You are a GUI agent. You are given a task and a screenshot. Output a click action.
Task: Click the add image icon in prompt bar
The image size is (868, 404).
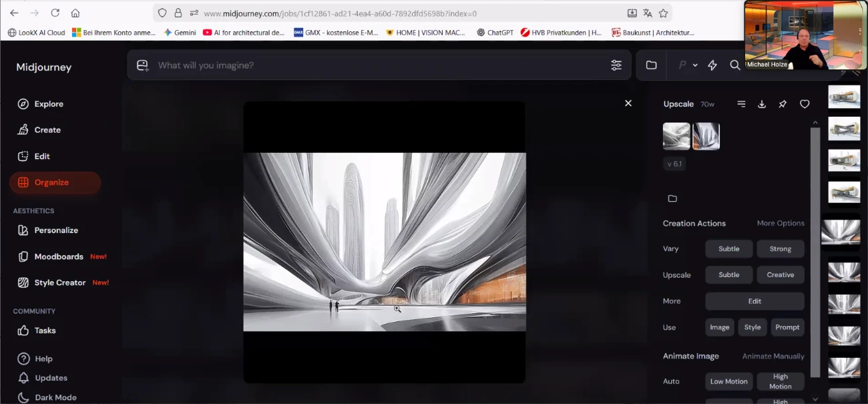tap(142, 65)
